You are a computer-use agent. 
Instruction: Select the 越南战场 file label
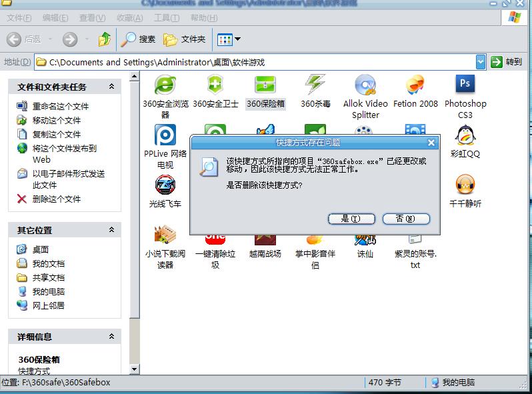[265, 254]
